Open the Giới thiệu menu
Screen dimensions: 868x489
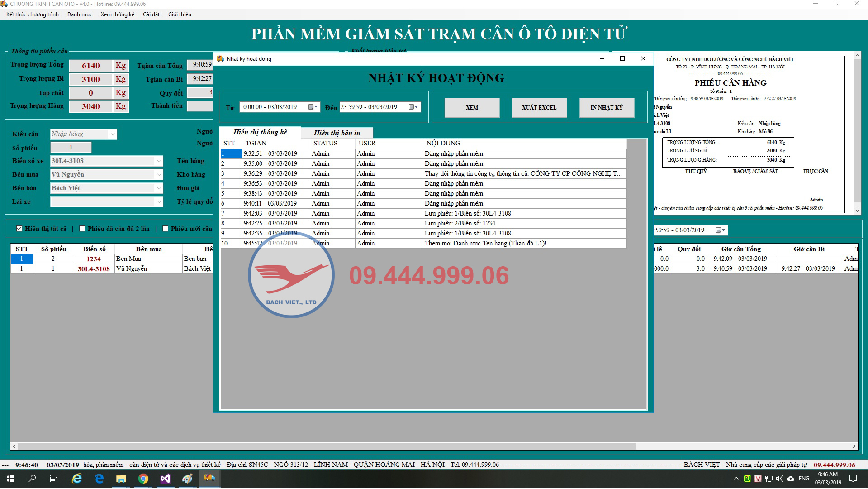[180, 14]
